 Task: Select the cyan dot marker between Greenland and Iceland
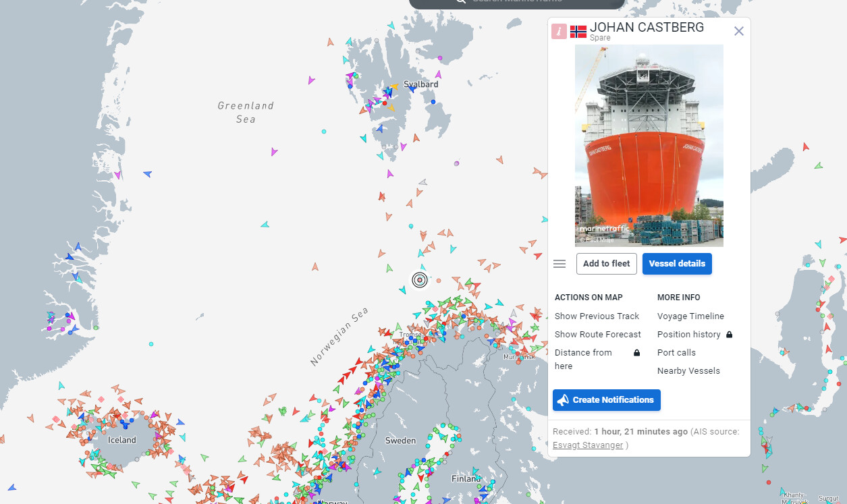coord(151,344)
